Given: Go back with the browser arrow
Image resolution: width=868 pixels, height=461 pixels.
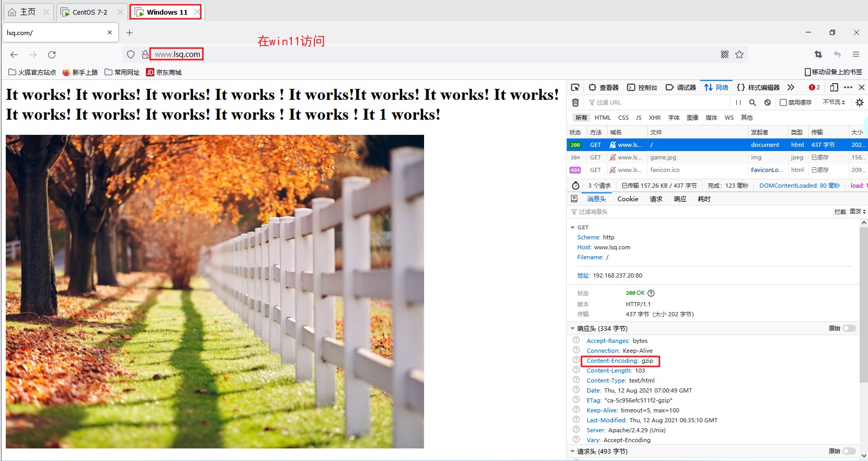Looking at the screenshot, I should 14,54.
